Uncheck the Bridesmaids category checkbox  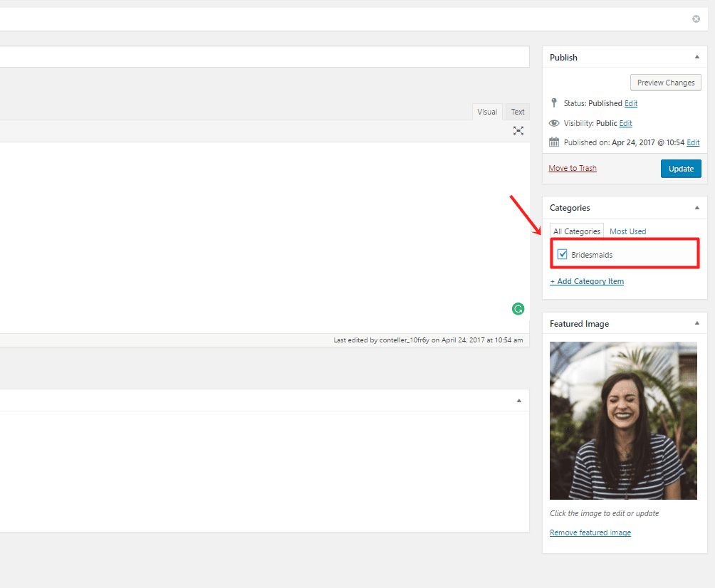(x=562, y=254)
